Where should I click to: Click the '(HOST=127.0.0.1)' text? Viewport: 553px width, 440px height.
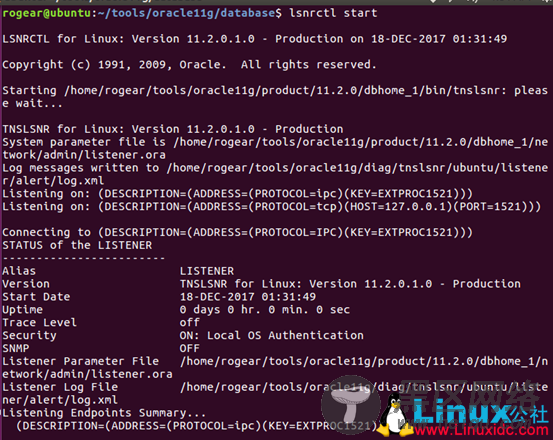coord(398,207)
